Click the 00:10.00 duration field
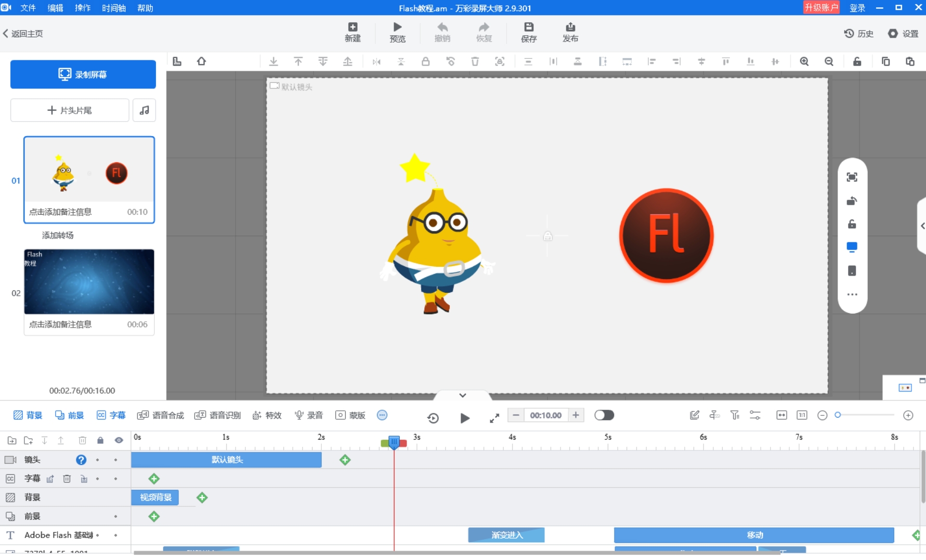 point(545,415)
